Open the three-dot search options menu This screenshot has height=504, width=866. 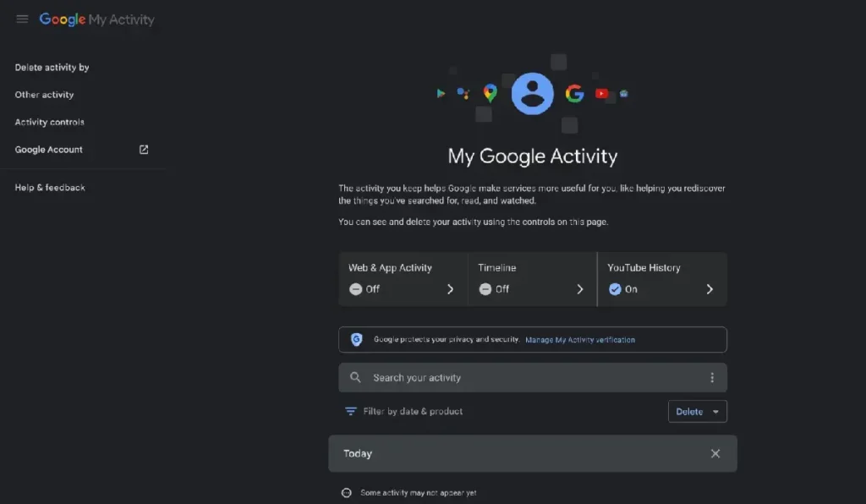pyautogui.click(x=712, y=378)
